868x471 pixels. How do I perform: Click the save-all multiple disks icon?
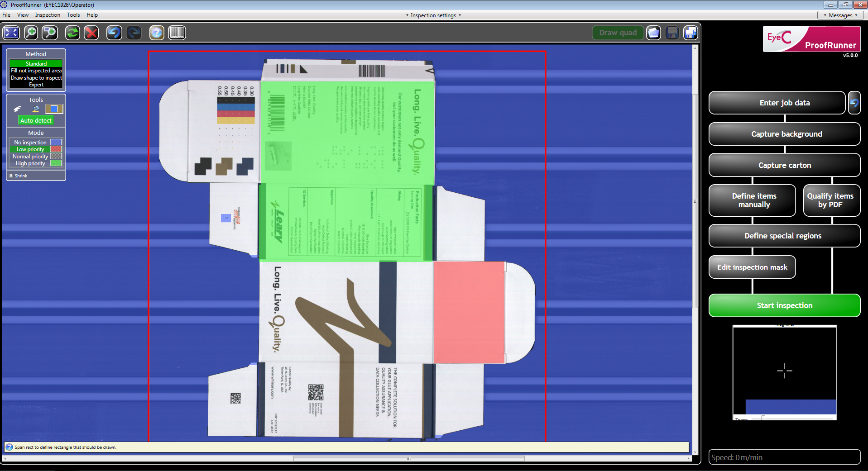691,33
